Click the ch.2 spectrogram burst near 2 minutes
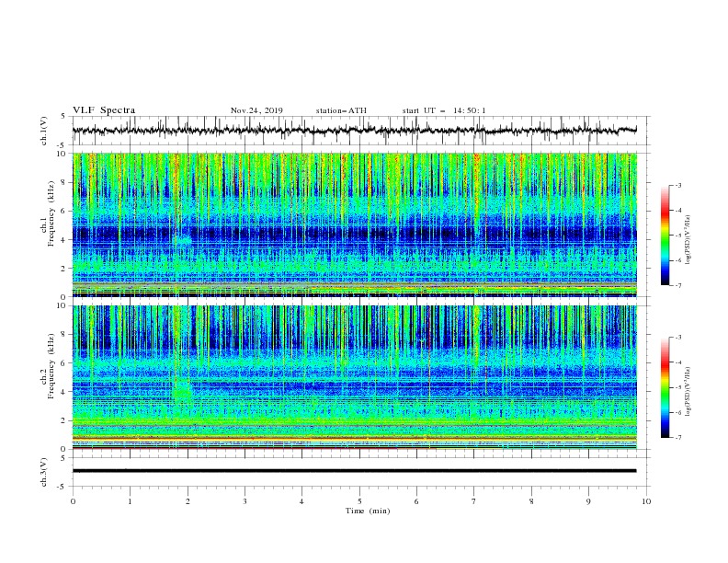728x563 pixels. [x=183, y=392]
